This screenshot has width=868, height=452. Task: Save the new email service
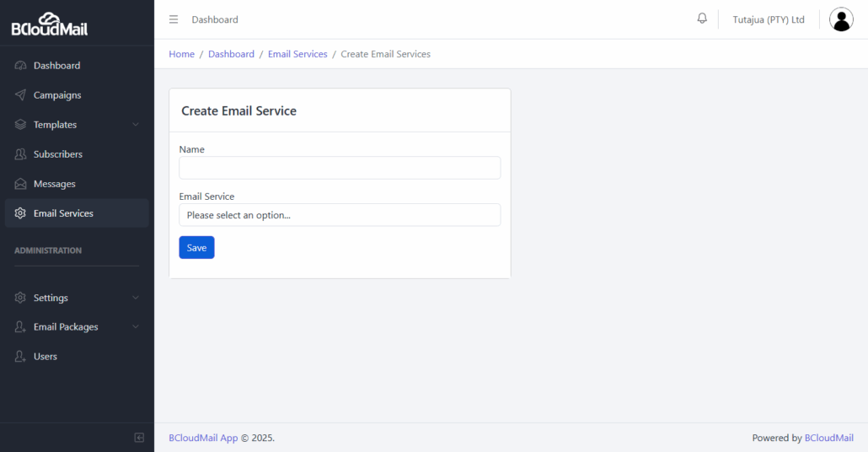196,248
